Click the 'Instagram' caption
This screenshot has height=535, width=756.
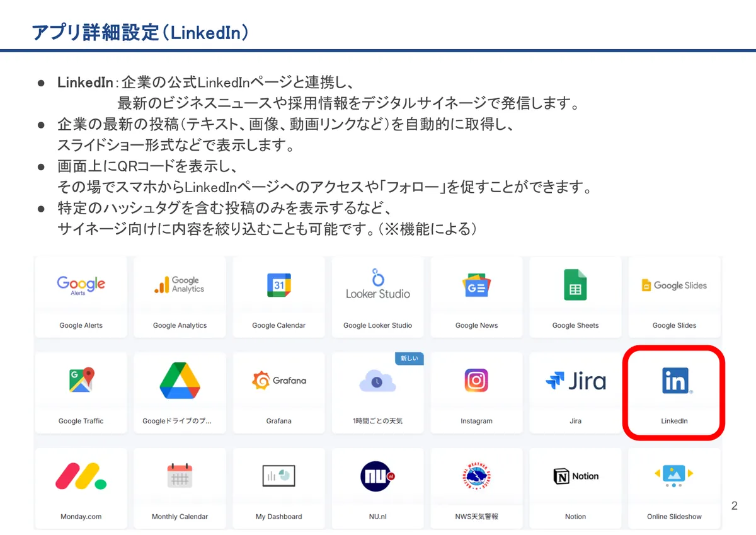pyautogui.click(x=476, y=421)
